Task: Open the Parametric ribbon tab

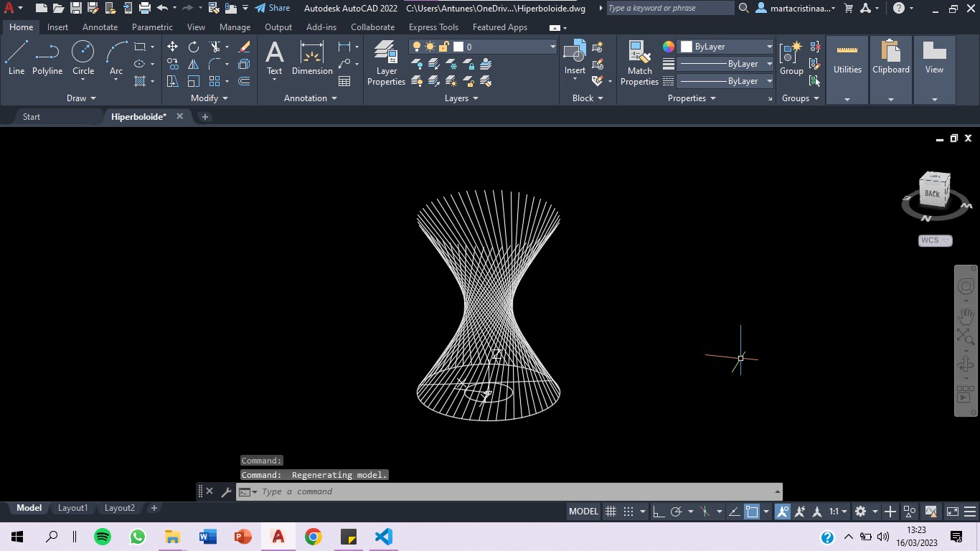Action: (x=152, y=27)
